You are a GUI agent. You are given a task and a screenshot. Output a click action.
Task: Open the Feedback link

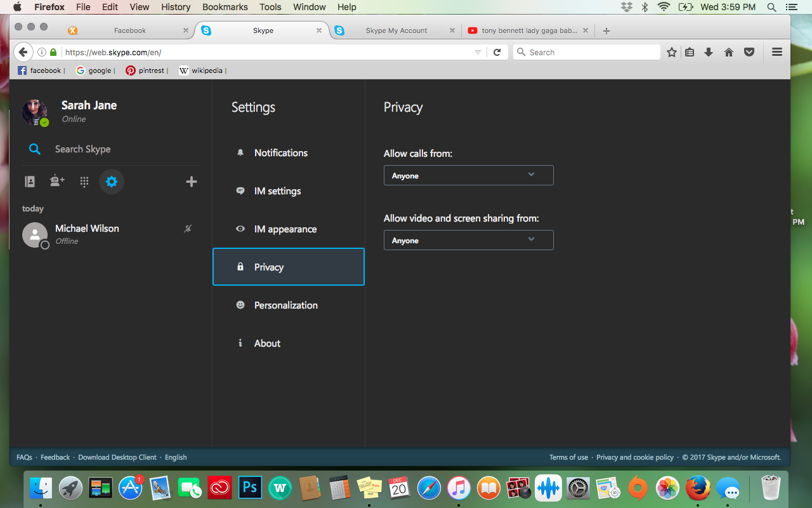point(55,457)
